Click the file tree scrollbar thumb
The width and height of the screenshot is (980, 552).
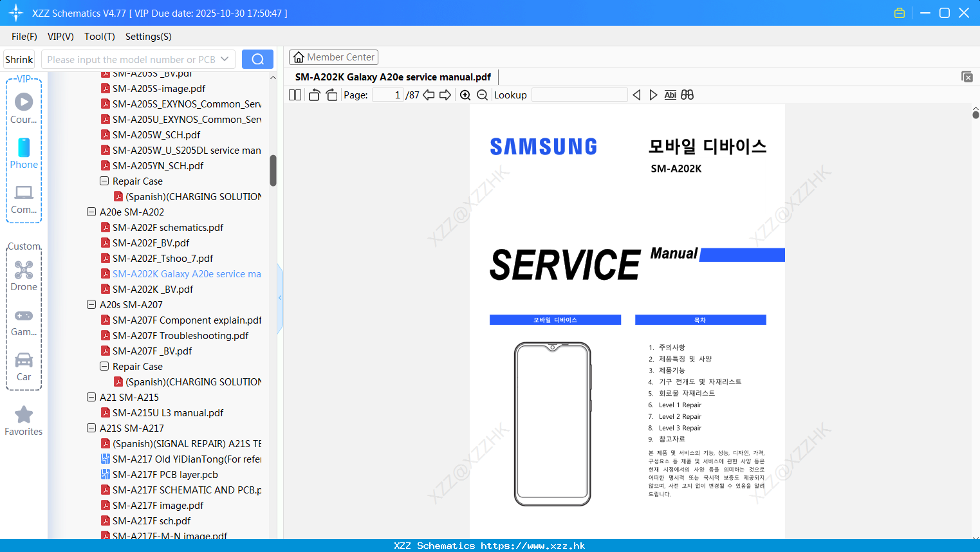pyautogui.click(x=273, y=170)
